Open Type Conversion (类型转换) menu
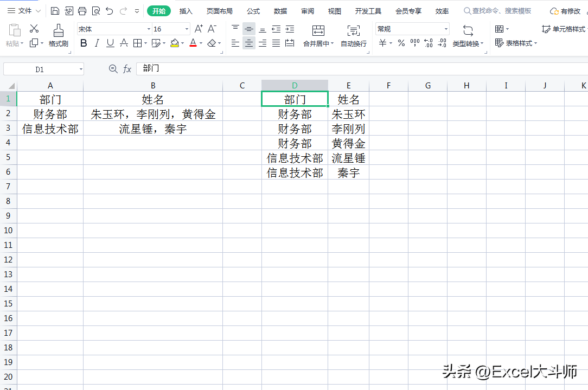This screenshot has height=390, width=588. pos(468,36)
